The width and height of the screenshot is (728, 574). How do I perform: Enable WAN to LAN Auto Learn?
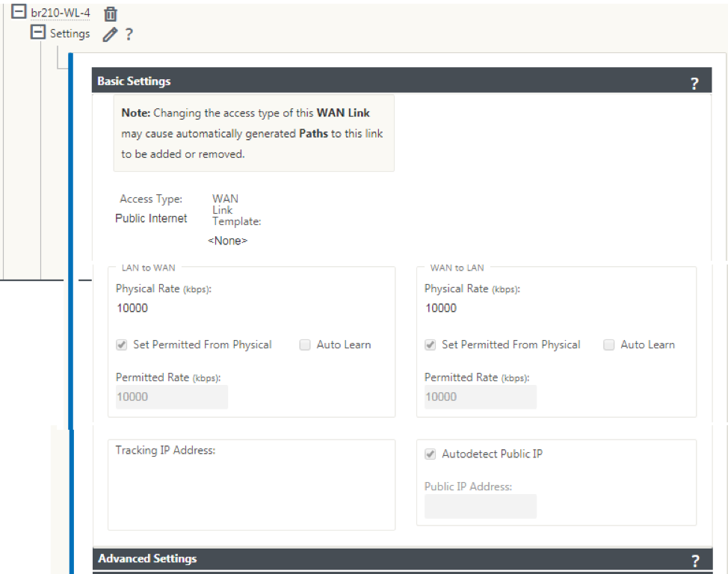(x=609, y=345)
